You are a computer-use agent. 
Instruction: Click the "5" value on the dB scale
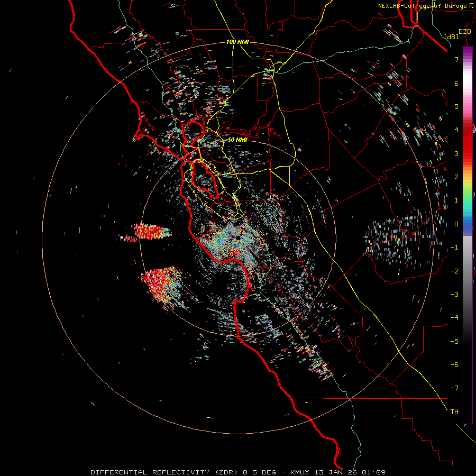point(456,106)
